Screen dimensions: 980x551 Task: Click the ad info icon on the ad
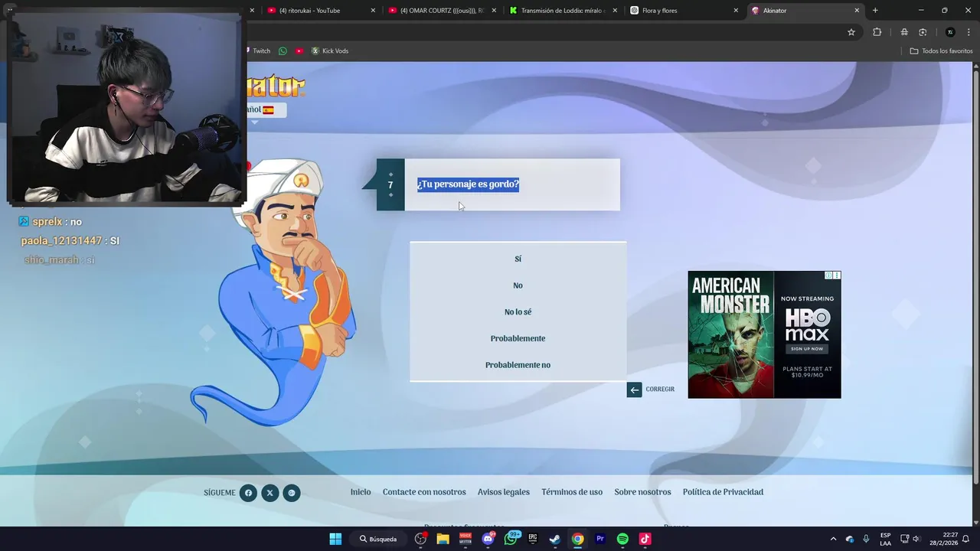pyautogui.click(x=828, y=275)
